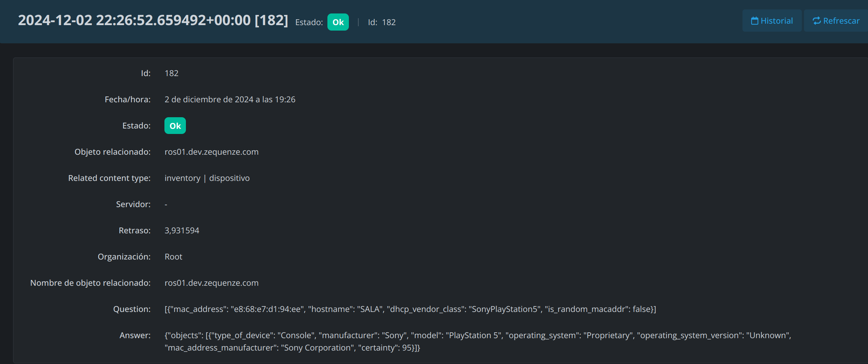Select the Retraso value 3,931594
Viewport: 868px width, 364px height.
pos(182,231)
